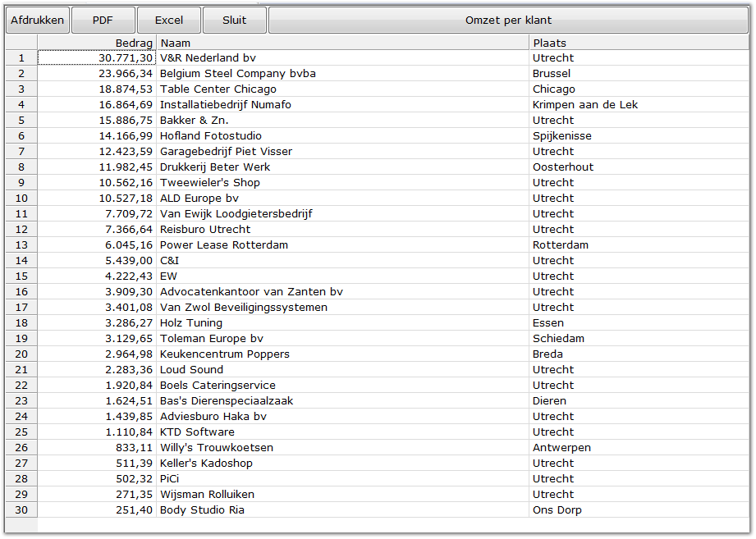Click amount 18.874,53
Viewport: 756px width, 539px height.
pyautogui.click(x=97, y=89)
